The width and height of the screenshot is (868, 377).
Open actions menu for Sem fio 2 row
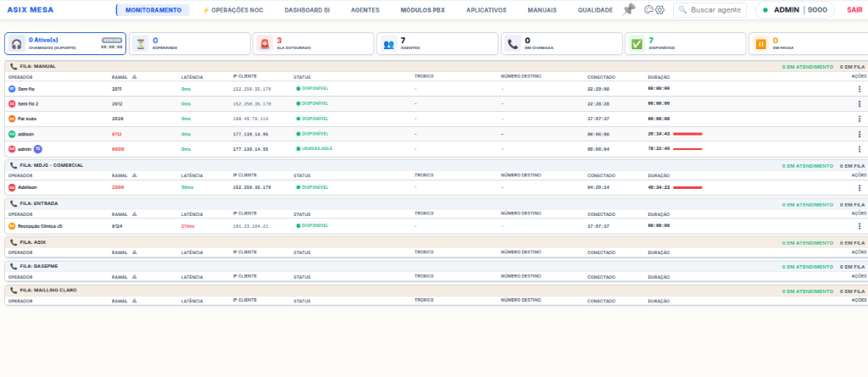[x=860, y=104]
